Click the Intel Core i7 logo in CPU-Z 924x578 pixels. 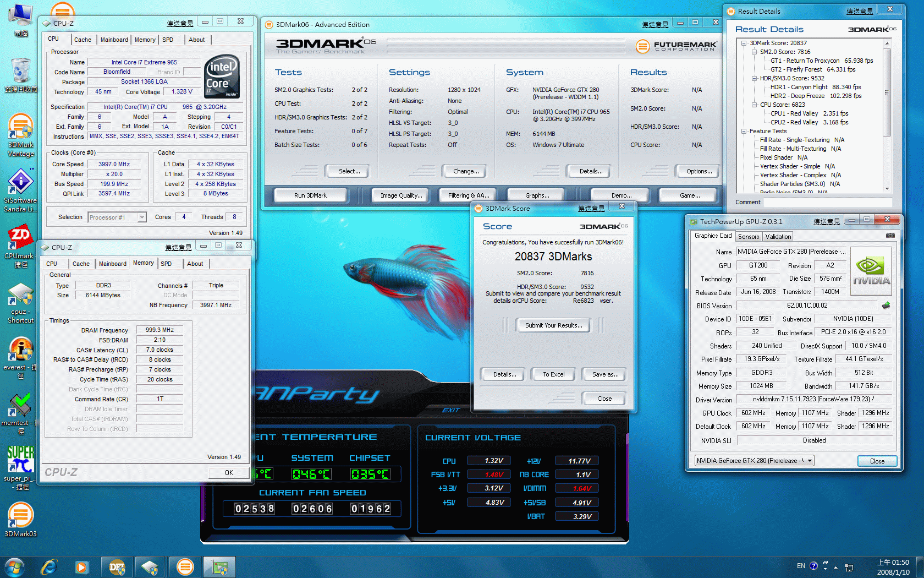click(222, 77)
